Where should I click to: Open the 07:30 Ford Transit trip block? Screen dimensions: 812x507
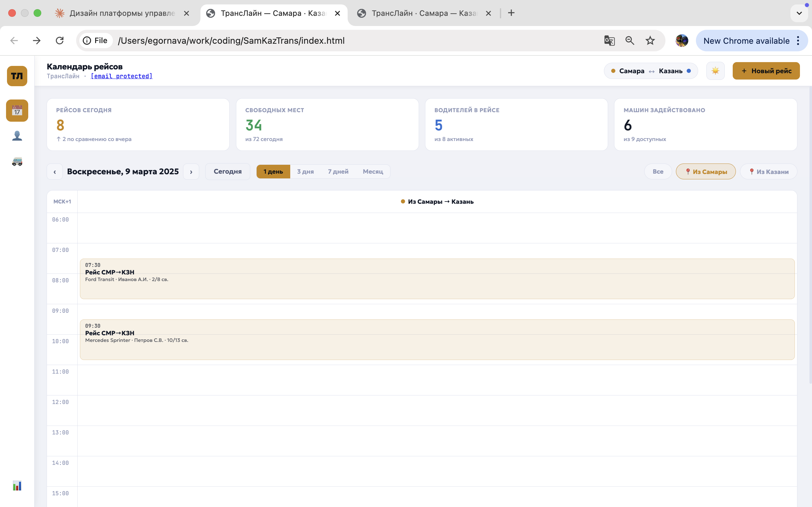coord(437,279)
